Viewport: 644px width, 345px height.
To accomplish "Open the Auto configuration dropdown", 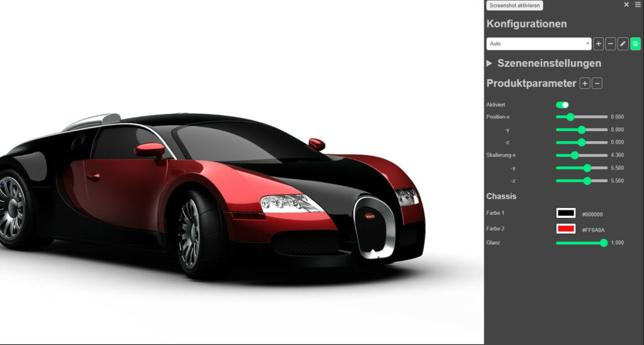I will (539, 43).
